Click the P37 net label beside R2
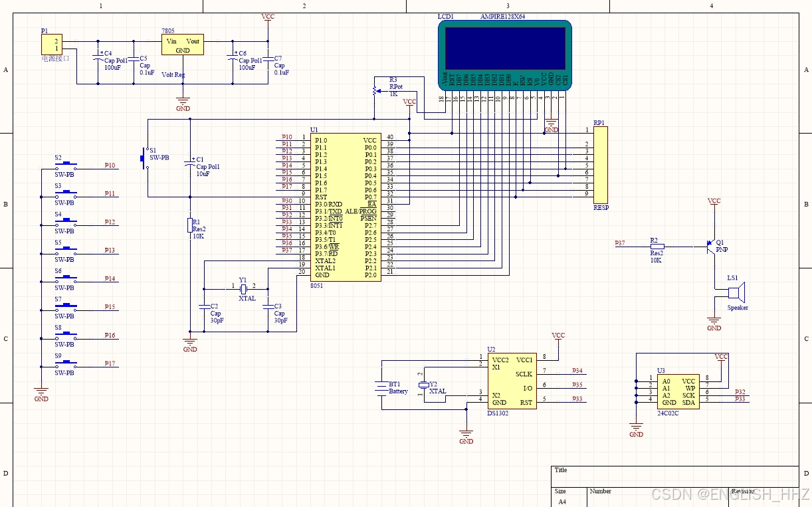The width and height of the screenshot is (812, 507). coord(620,243)
